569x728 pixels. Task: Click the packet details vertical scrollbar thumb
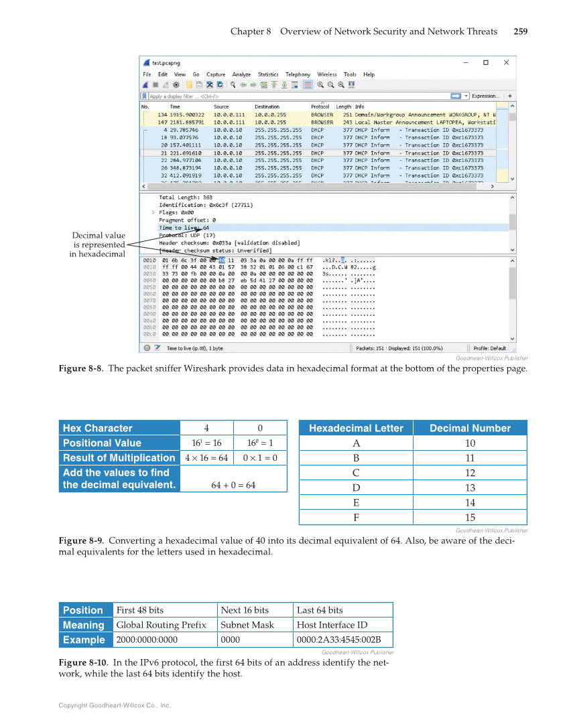click(513, 222)
